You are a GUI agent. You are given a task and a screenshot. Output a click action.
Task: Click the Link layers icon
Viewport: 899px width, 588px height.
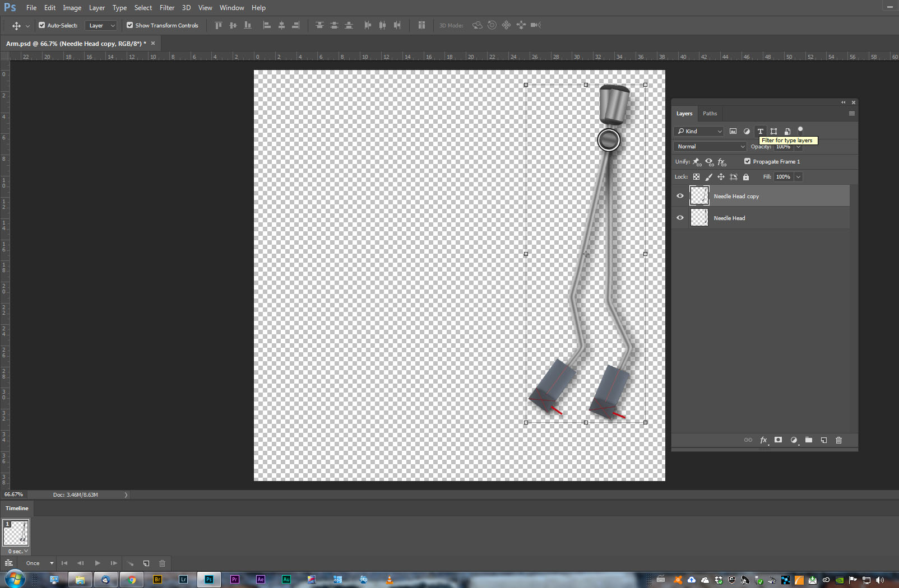point(748,440)
